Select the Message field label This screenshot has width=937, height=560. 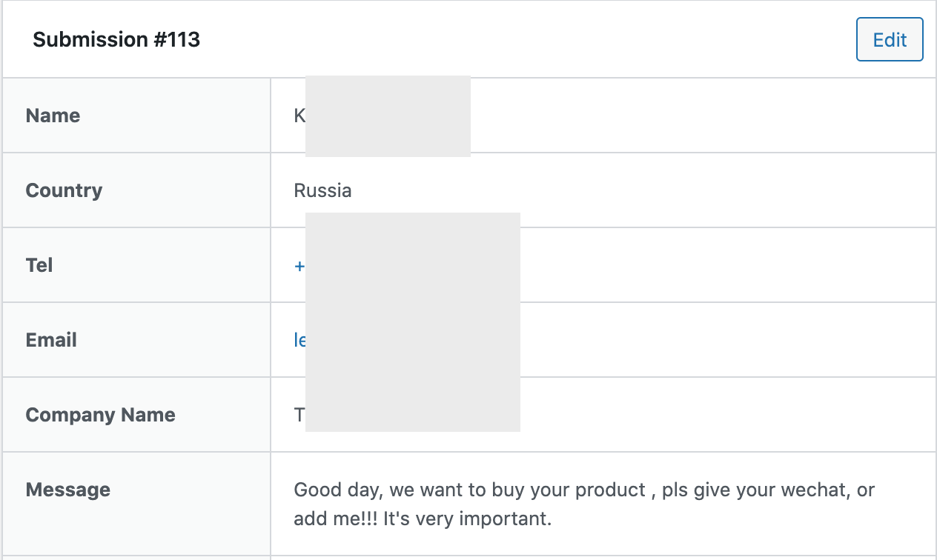point(67,490)
